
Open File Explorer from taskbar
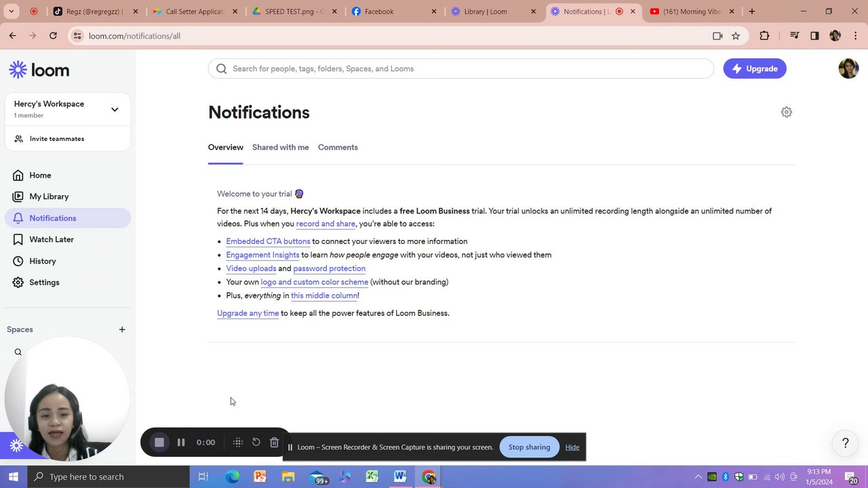tap(288, 476)
